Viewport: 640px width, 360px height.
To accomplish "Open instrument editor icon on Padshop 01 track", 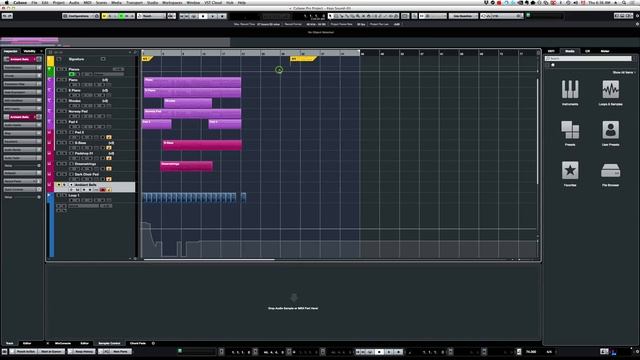I will coord(109,158).
